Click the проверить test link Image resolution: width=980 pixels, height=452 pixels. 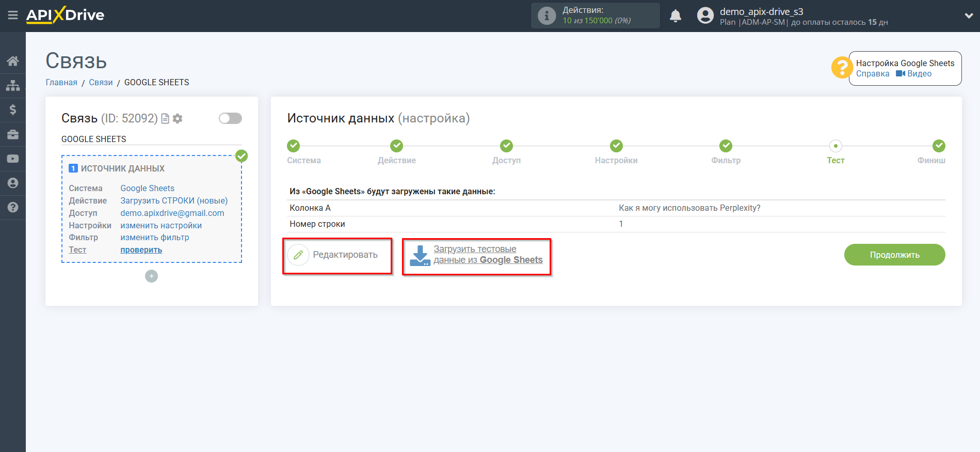click(x=141, y=250)
